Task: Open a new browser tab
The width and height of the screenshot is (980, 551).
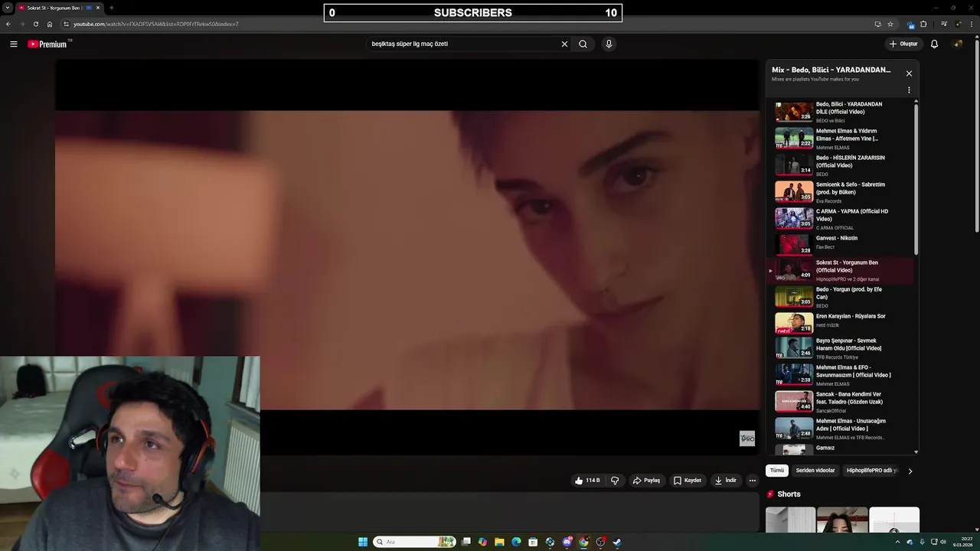Action: tap(112, 8)
